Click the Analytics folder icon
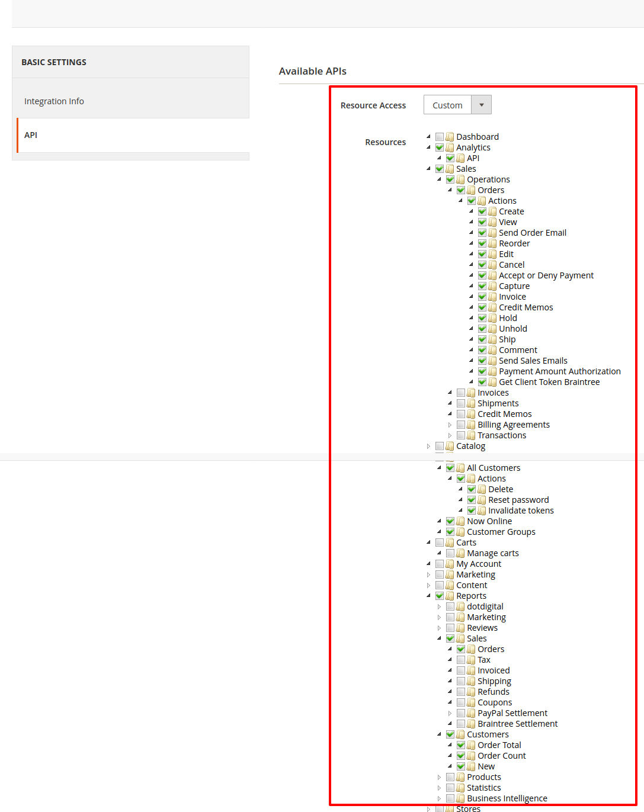The image size is (644, 812). tap(450, 147)
